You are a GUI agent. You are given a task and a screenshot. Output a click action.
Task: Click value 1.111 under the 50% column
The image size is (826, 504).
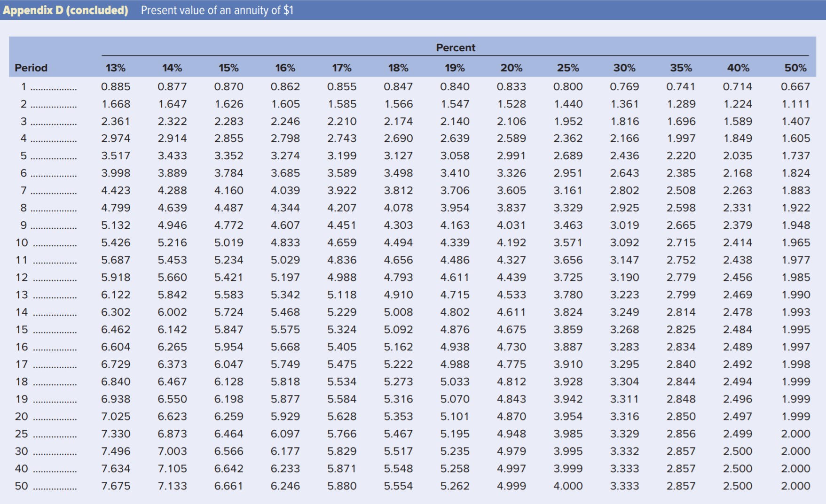[796, 104]
